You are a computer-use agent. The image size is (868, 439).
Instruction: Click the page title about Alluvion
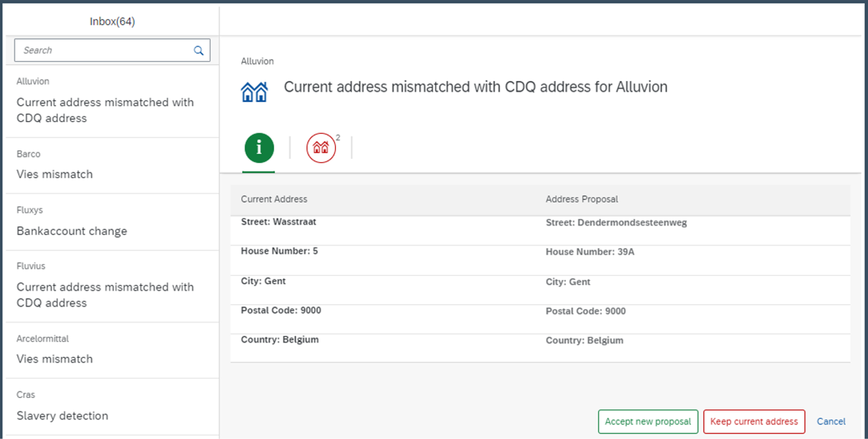476,87
